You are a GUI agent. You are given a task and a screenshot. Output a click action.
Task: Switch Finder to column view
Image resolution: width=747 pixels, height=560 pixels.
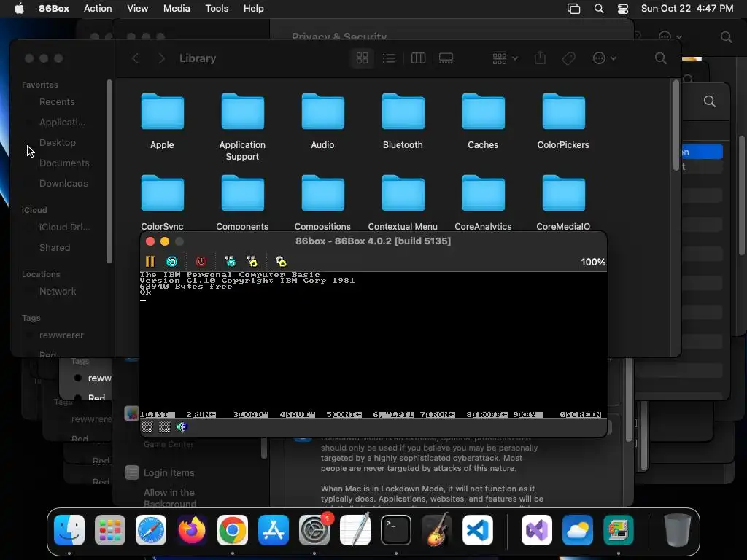pyautogui.click(x=418, y=58)
